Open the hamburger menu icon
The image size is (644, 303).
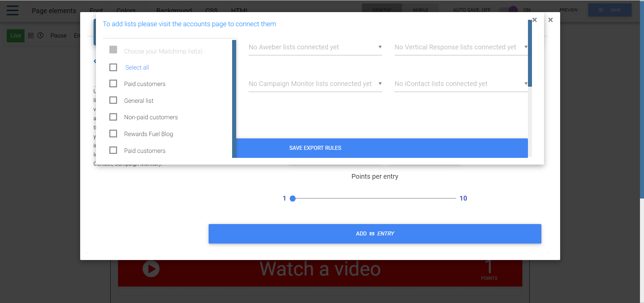[x=12, y=10]
